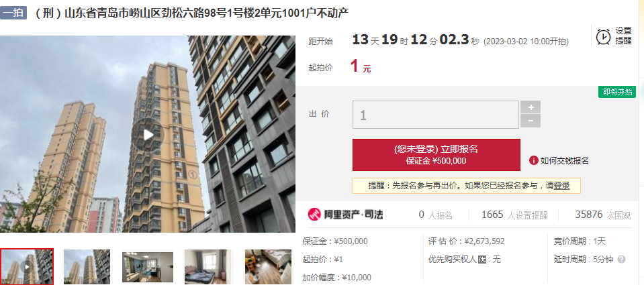644x285 pixels.
Task: Open the 如何交钱报名 help link
Action: click(564, 161)
